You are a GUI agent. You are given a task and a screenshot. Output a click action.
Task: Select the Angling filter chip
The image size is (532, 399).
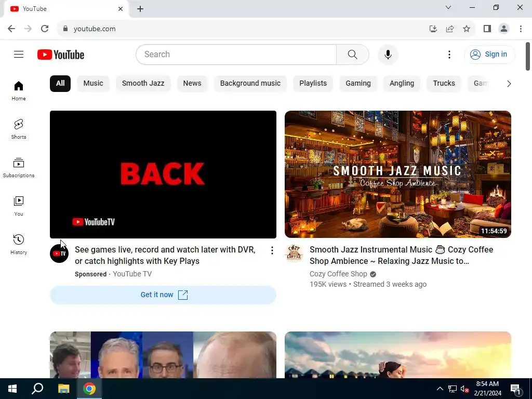pos(402,84)
